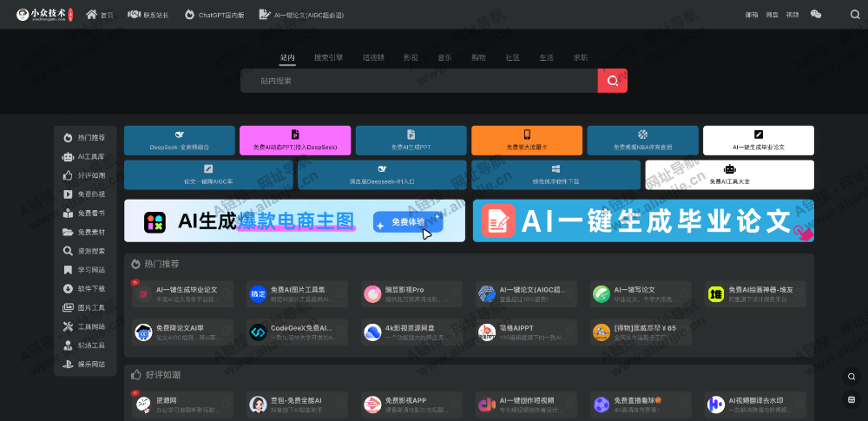Click arrow on 豌豆影视Pro card
The height and width of the screenshot is (421, 868).
tap(456, 293)
